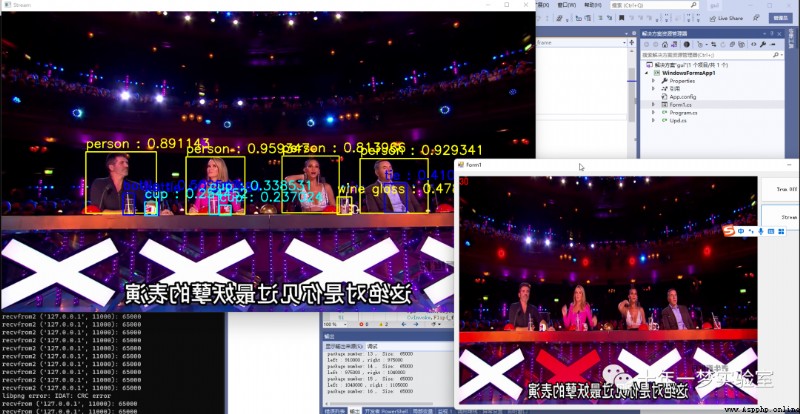This screenshot has height=414, width=800.
Task: Click 'libpng error: IDAT: CRC error' console line
Action: click(57, 396)
